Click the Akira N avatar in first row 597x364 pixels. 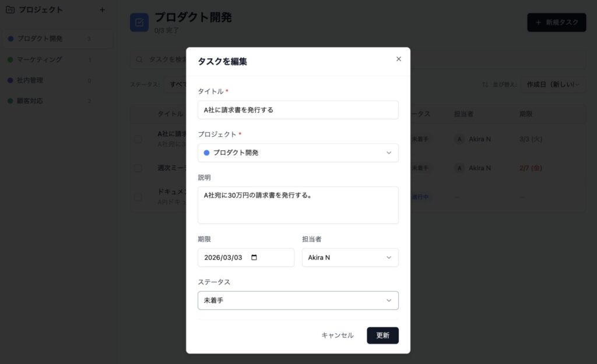459,139
